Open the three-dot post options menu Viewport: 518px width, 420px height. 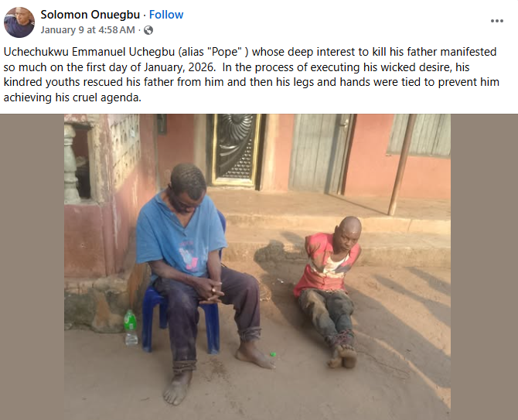click(x=496, y=21)
